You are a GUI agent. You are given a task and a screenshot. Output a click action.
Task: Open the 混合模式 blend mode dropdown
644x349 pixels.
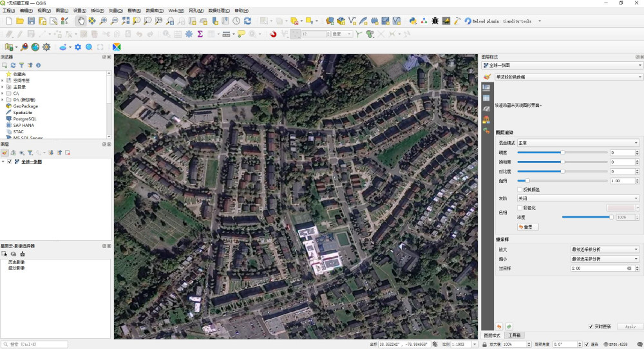click(579, 143)
